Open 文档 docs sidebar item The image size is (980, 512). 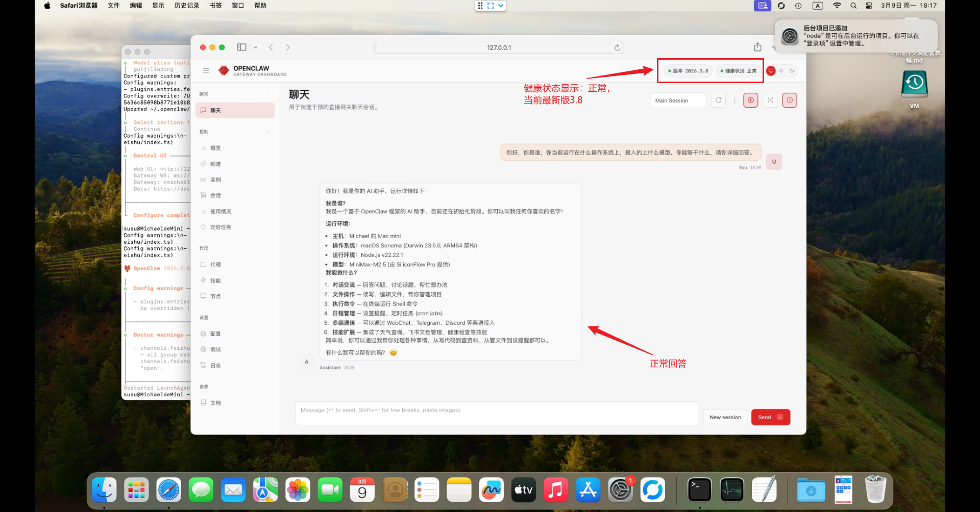[235, 402]
